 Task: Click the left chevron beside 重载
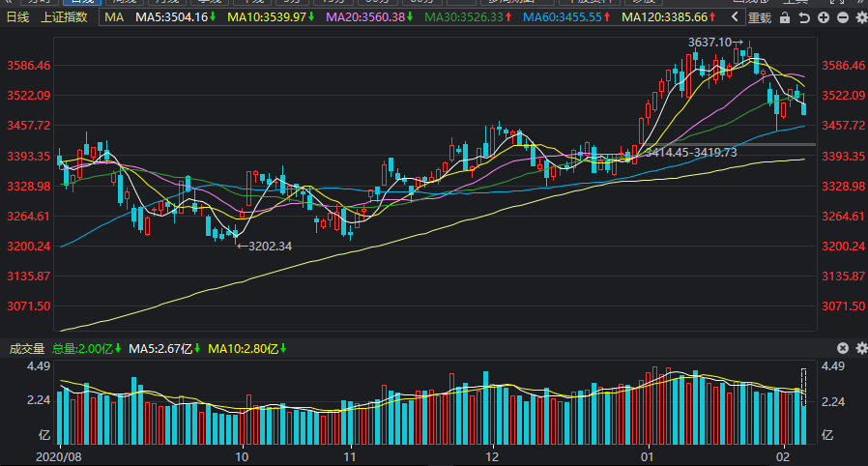[736, 17]
